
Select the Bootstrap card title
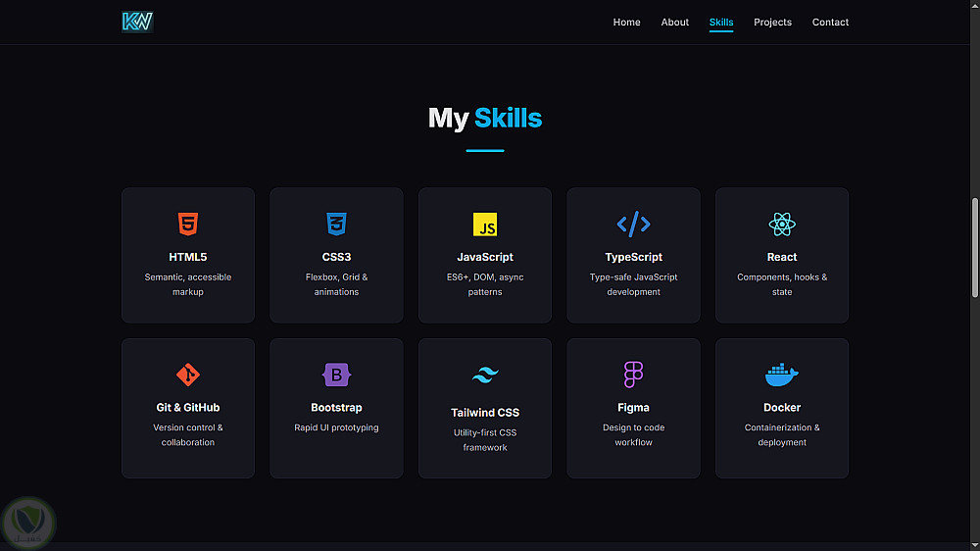[x=336, y=407]
